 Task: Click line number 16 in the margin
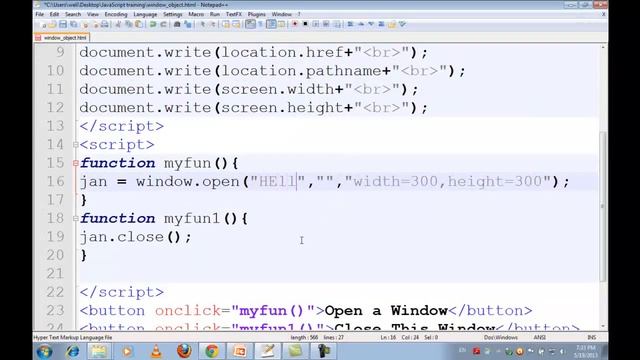tap(55, 182)
